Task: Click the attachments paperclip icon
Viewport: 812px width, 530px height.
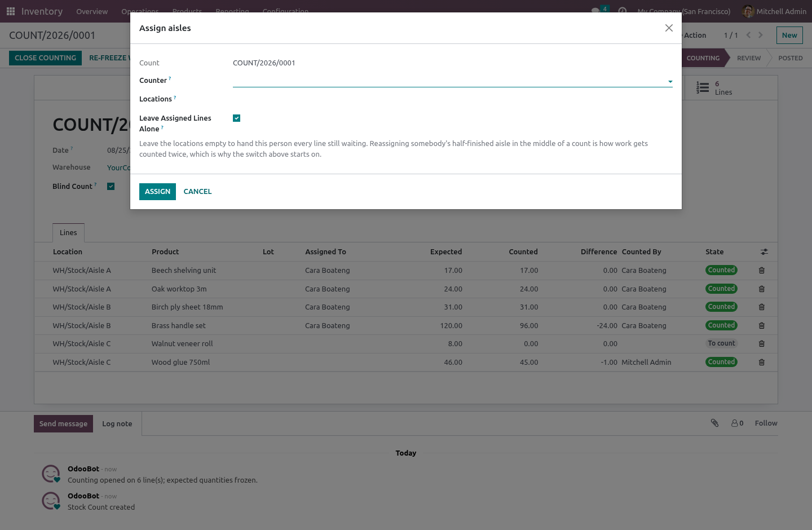Action: pos(714,423)
